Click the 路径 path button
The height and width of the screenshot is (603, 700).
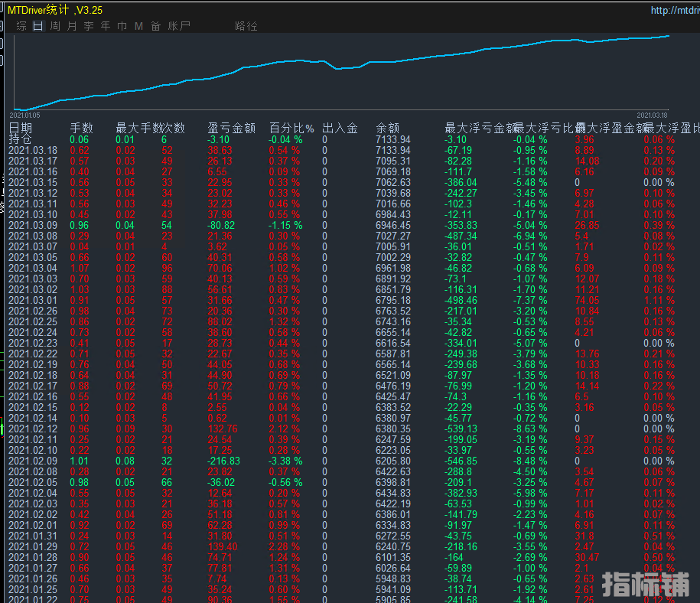246,26
